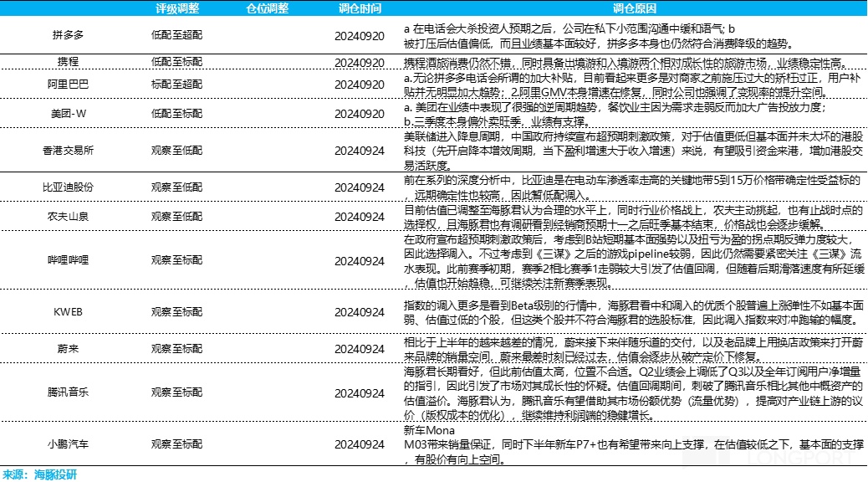The image size is (868, 482).
Task: Select the 小鹏汽车 stock name cell
Action: (68, 444)
